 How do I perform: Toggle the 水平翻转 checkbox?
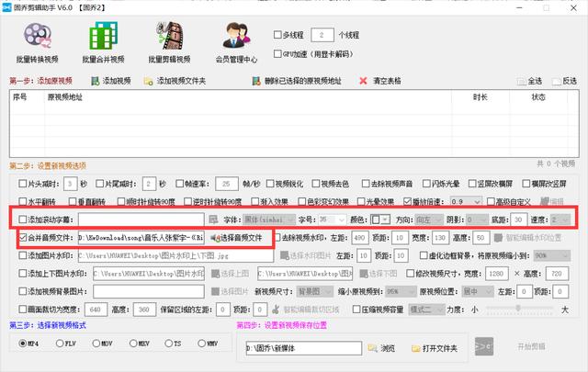click(22, 201)
